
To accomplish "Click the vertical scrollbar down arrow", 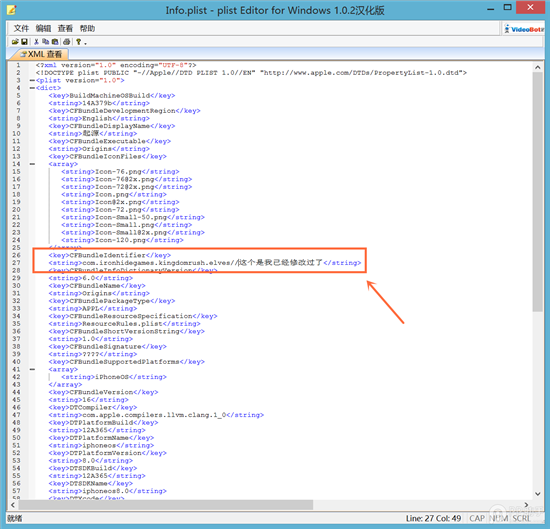I will coord(537,494).
